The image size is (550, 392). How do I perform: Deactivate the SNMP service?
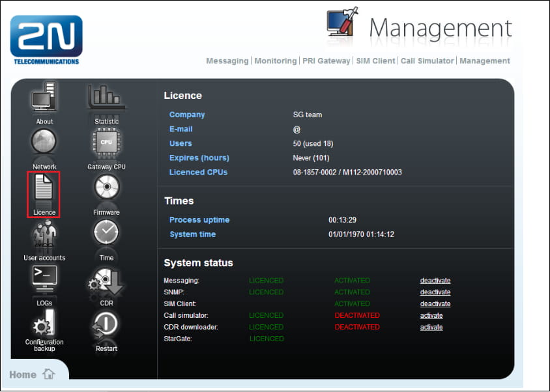tap(435, 292)
